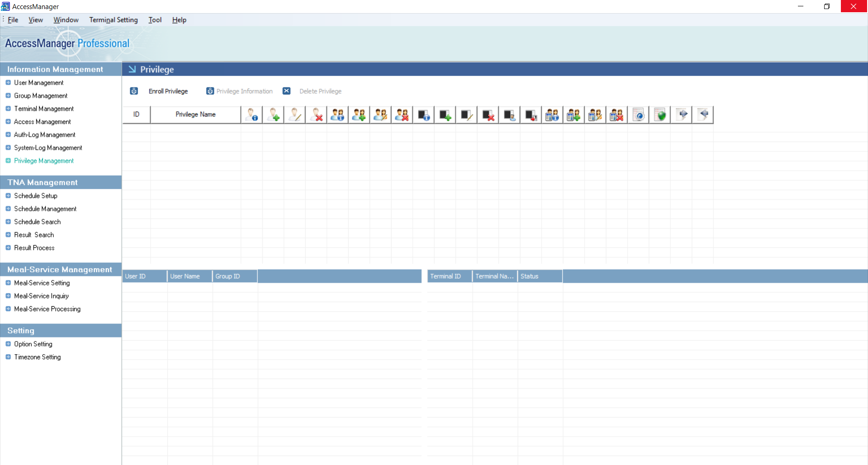Open the Terminal Setting menu
This screenshot has width=868, height=465.
pos(113,20)
